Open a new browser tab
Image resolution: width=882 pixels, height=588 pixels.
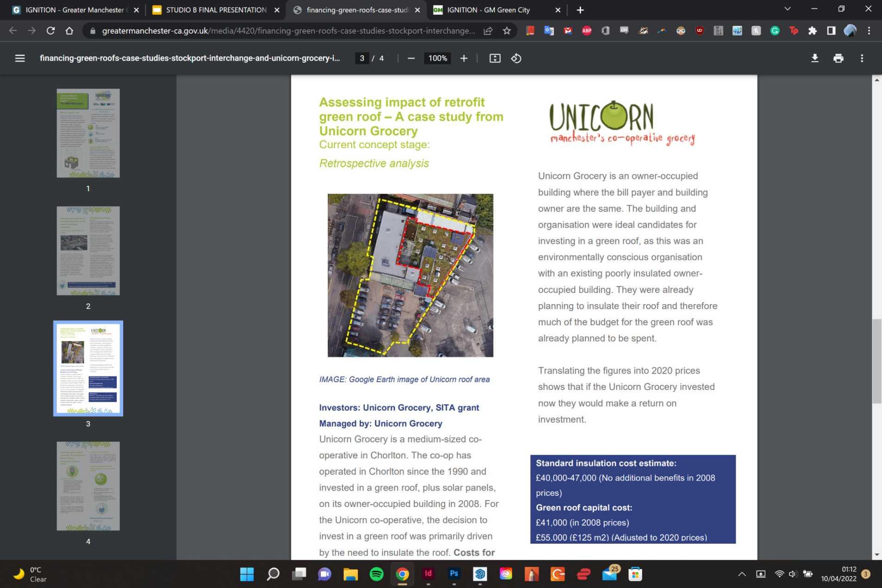(580, 10)
